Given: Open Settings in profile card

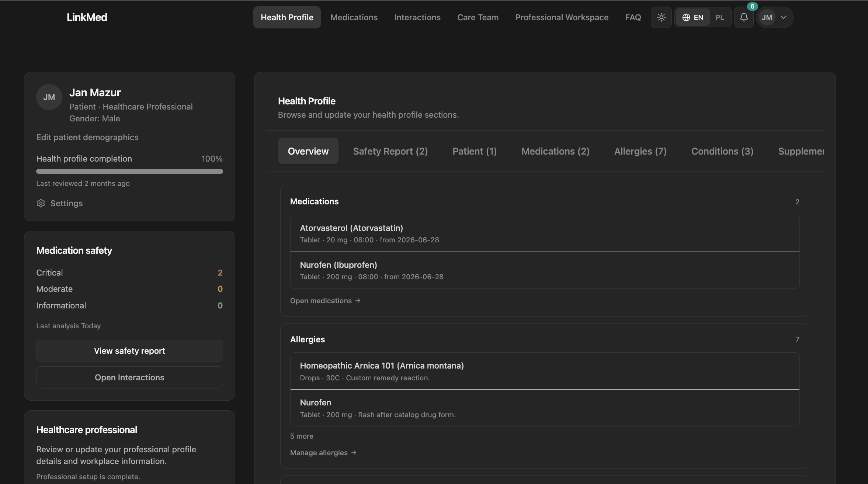Looking at the screenshot, I should pyautogui.click(x=59, y=203).
